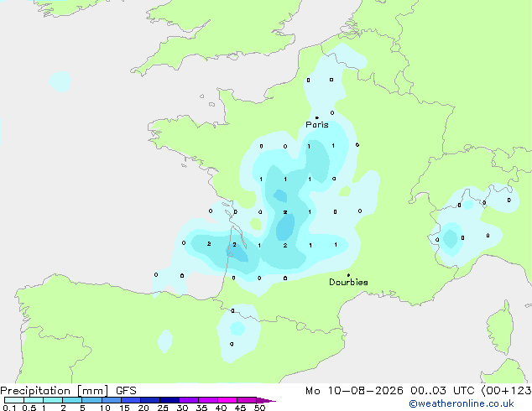532x411 pixels.
Task: Select the 45 to 50 mm legend swatch
Action: [x=247, y=400]
